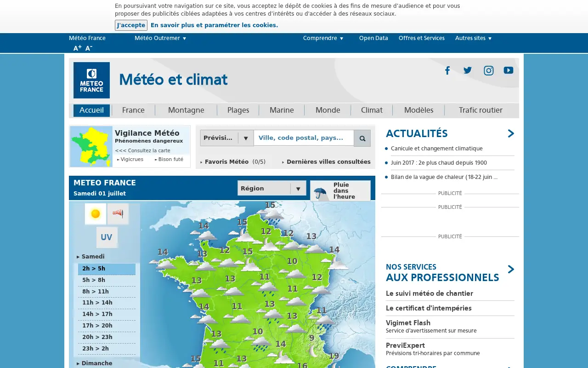Focus the city search input field
This screenshot has height=368, width=588.
(304, 138)
